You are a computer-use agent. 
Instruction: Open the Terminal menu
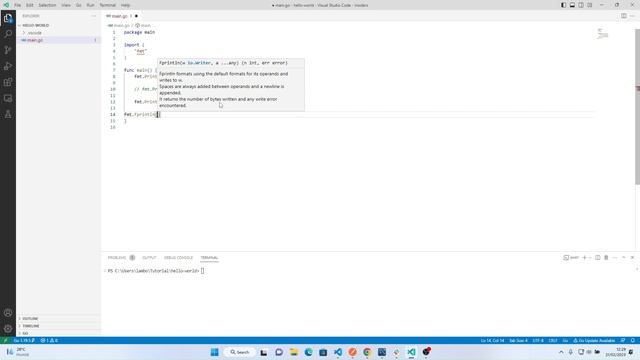[x=108, y=5]
